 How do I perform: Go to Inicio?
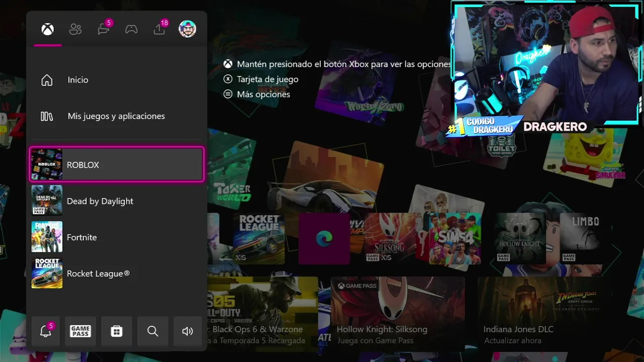[x=117, y=80]
